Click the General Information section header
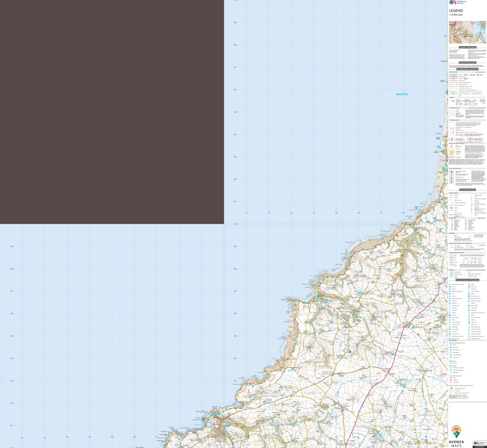 pyautogui.click(x=468, y=190)
